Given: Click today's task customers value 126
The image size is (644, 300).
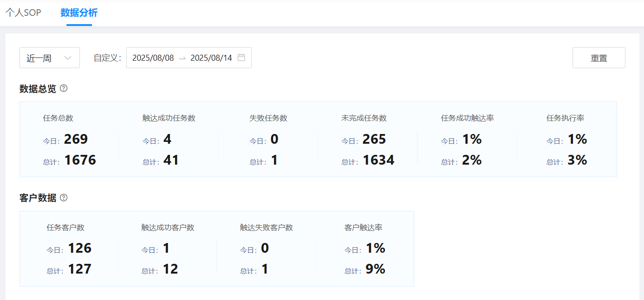Looking at the screenshot, I should tap(80, 248).
